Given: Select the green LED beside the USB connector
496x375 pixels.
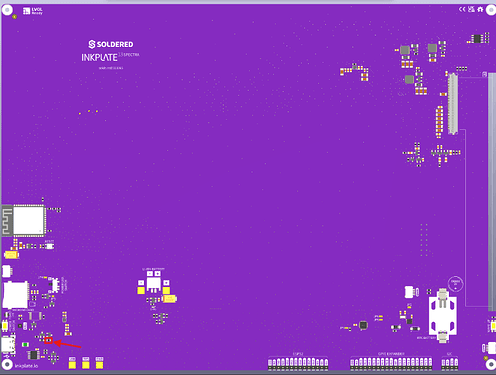Looking at the screenshot, I should click(25, 344).
